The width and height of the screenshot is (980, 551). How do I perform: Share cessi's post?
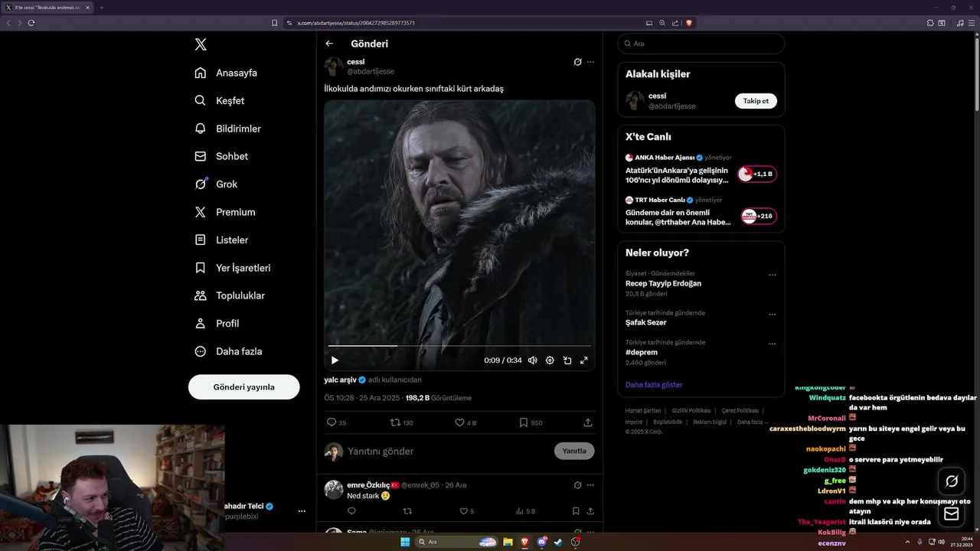pos(588,422)
